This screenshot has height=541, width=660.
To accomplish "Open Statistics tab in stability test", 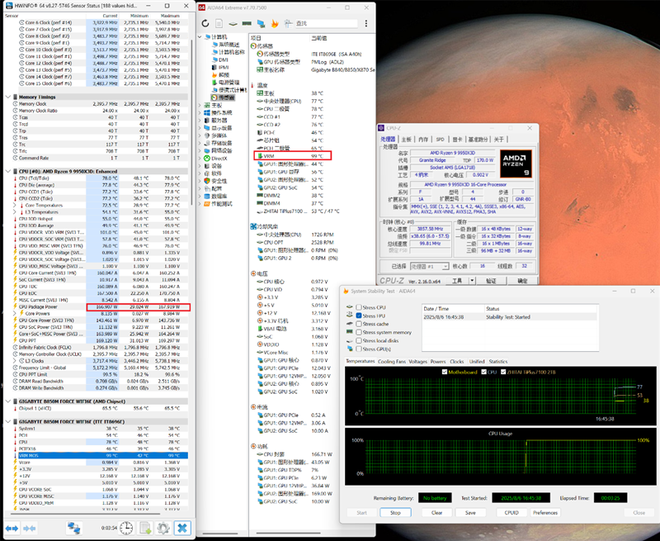I will point(500,361).
